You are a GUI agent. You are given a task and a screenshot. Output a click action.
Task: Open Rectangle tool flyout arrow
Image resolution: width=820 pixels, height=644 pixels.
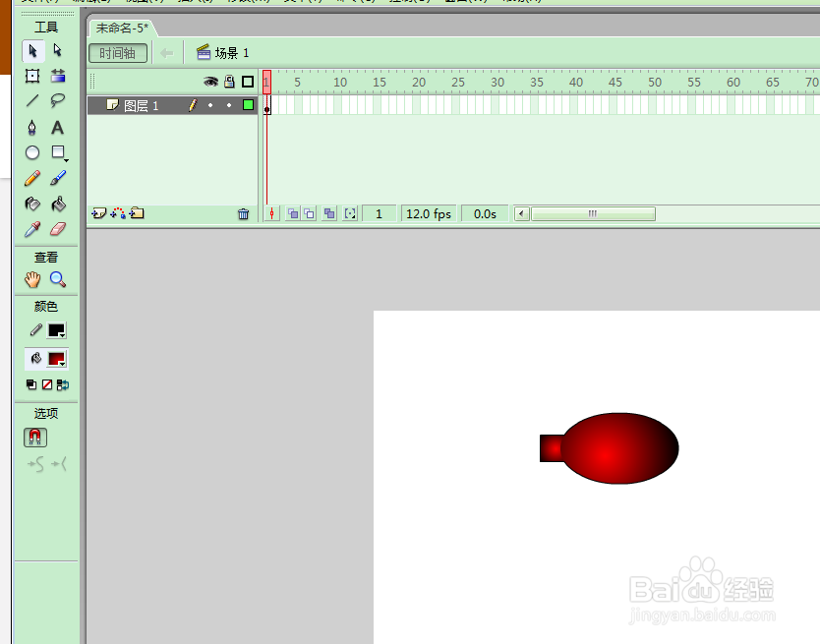(x=66, y=160)
